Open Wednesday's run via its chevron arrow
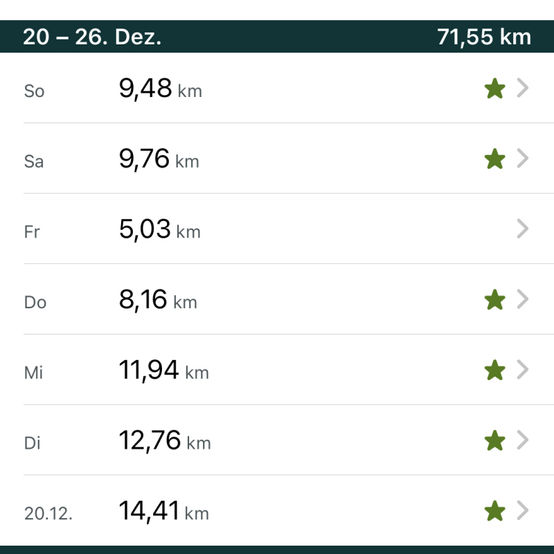 [x=523, y=370]
